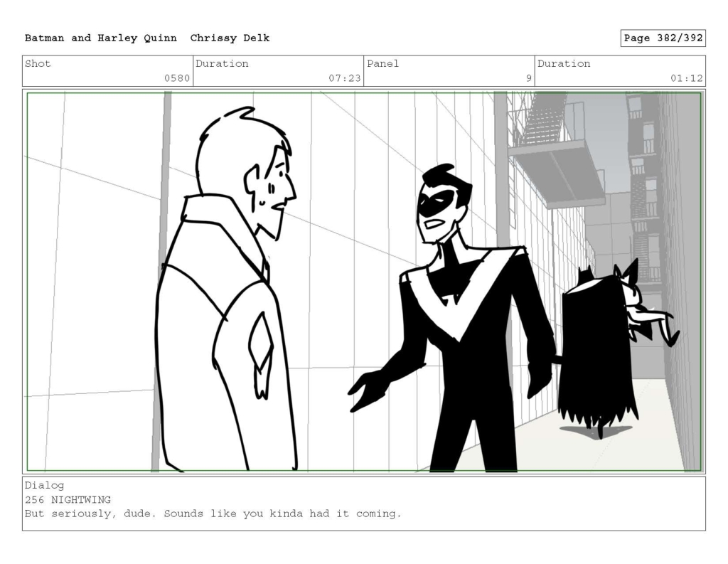This screenshot has width=728, height=564.
Task: Click the Duration label above "07:23"
Action: [222, 63]
